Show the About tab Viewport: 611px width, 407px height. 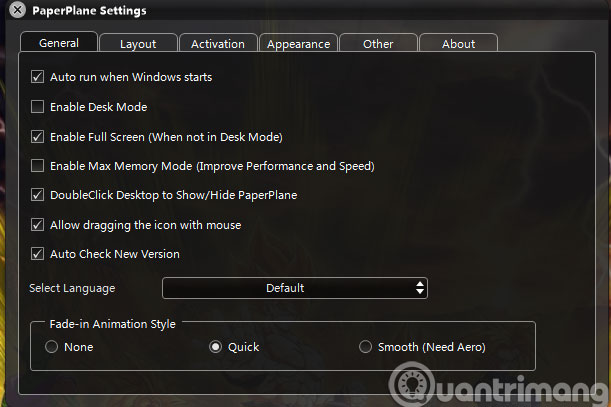pyautogui.click(x=459, y=43)
